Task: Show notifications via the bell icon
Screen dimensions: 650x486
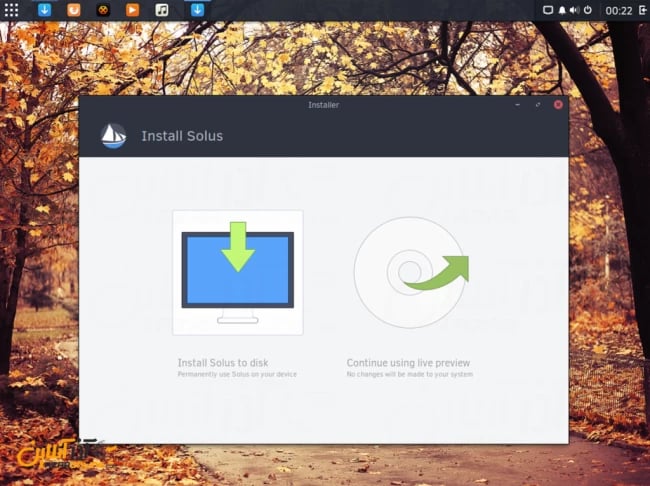Action: 562,10
